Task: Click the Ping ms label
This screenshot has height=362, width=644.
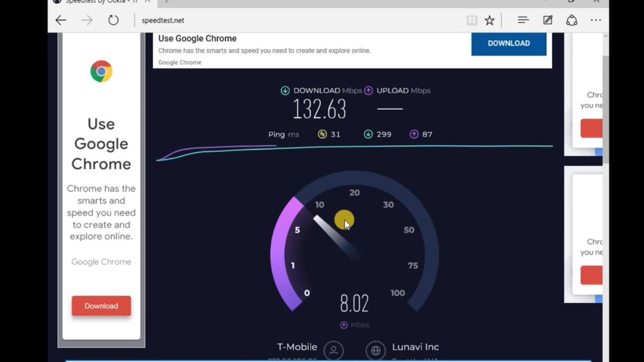Action: [284, 134]
